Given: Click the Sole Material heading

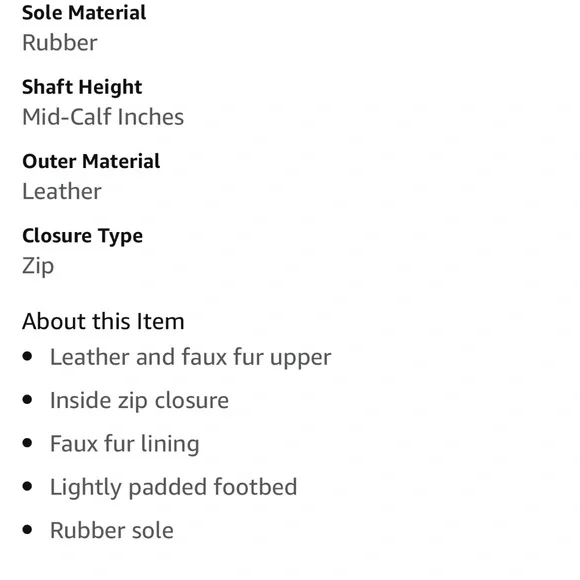Looking at the screenshot, I should click(84, 13).
